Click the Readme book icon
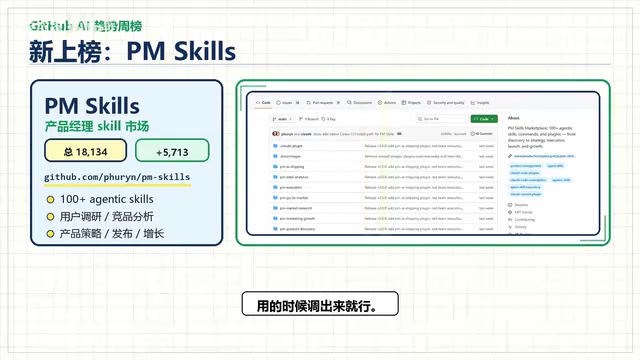 click(x=510, y=205)
